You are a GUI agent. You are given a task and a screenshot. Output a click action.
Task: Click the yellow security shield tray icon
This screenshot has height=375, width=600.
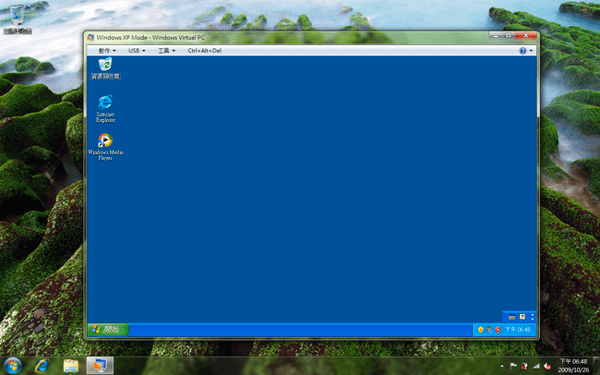[x=481, y=329]
